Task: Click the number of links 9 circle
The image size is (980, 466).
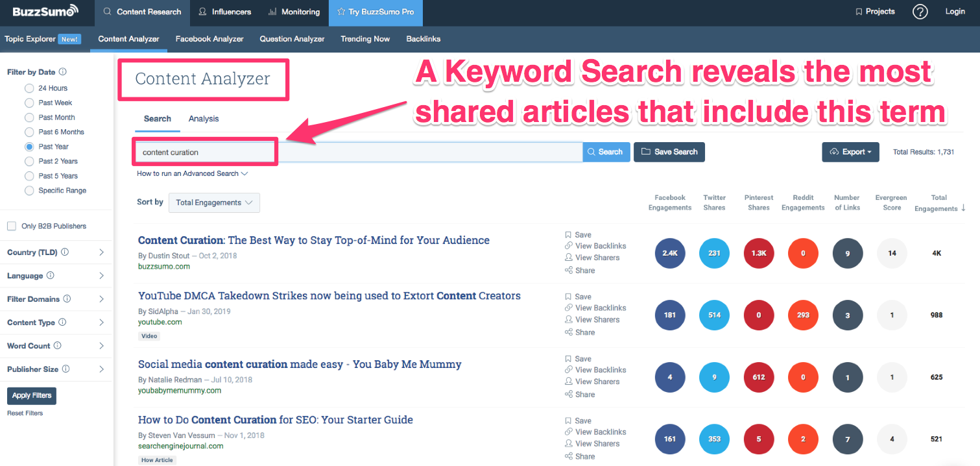Action: 848,253
